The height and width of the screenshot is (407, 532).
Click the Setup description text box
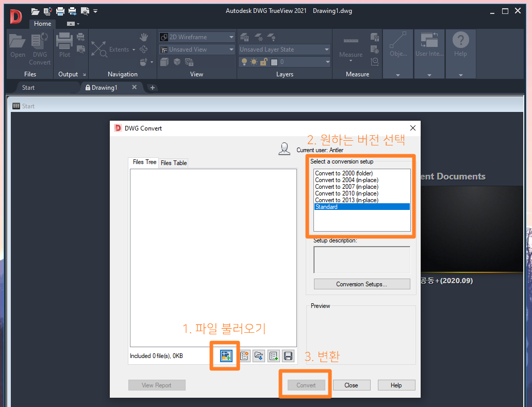[x=362, y=259]
